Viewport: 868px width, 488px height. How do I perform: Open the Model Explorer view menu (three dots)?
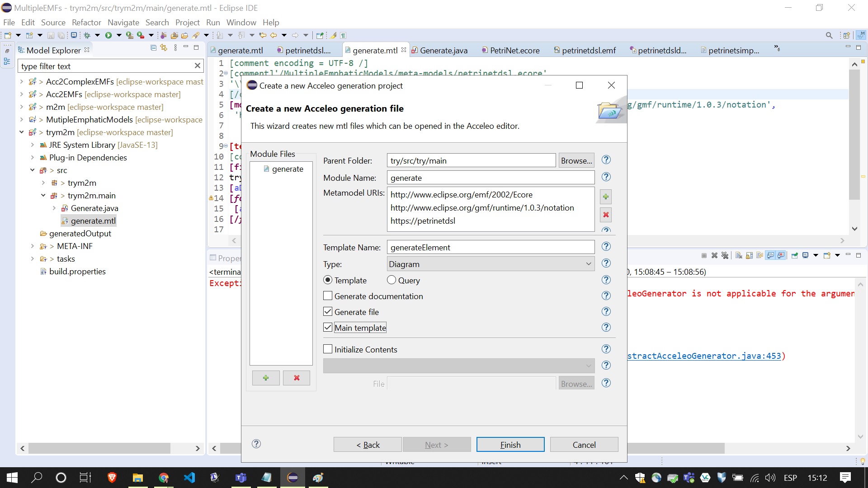click(x=175, y=48)
